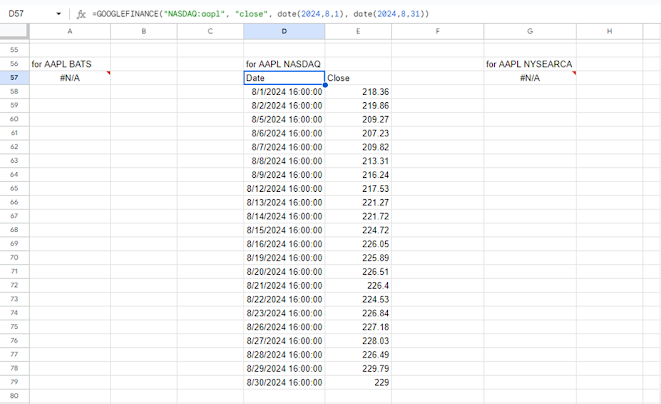This screenshot has height=404, width=661.
Task: Click close value 221.27
Action: [358, 202]
